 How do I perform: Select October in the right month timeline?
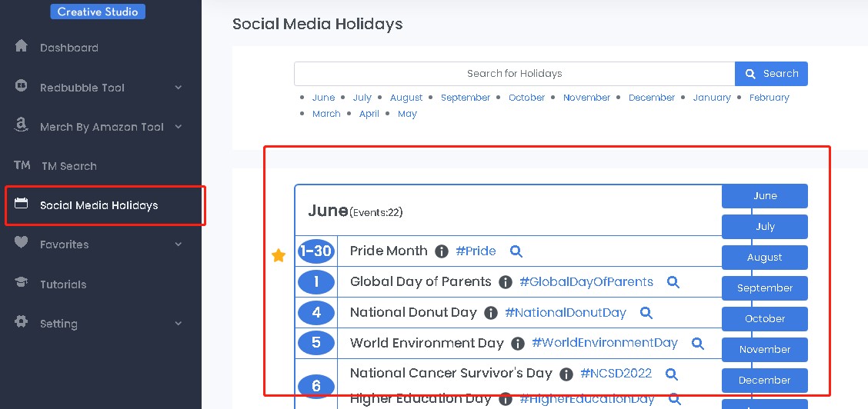[764, 319]
